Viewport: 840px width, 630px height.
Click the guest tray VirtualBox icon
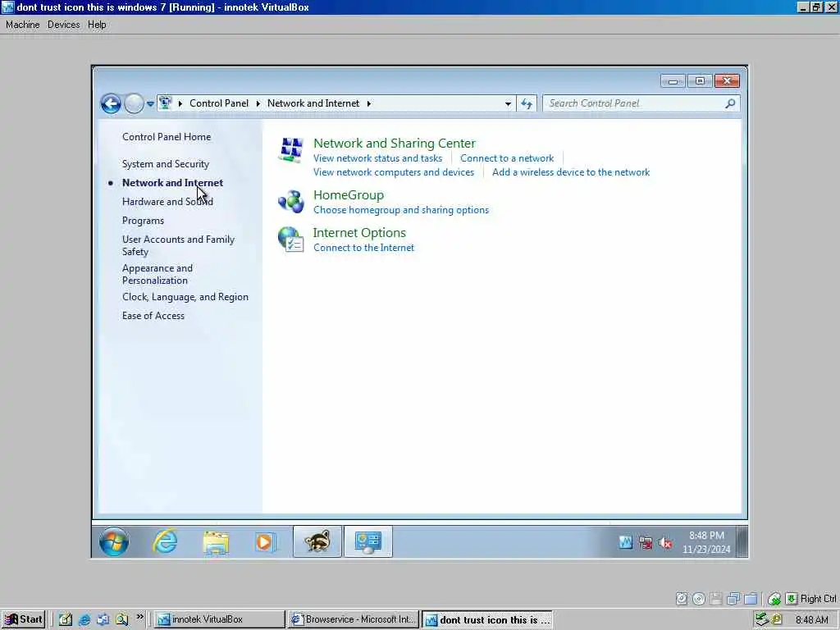(625, 543)
